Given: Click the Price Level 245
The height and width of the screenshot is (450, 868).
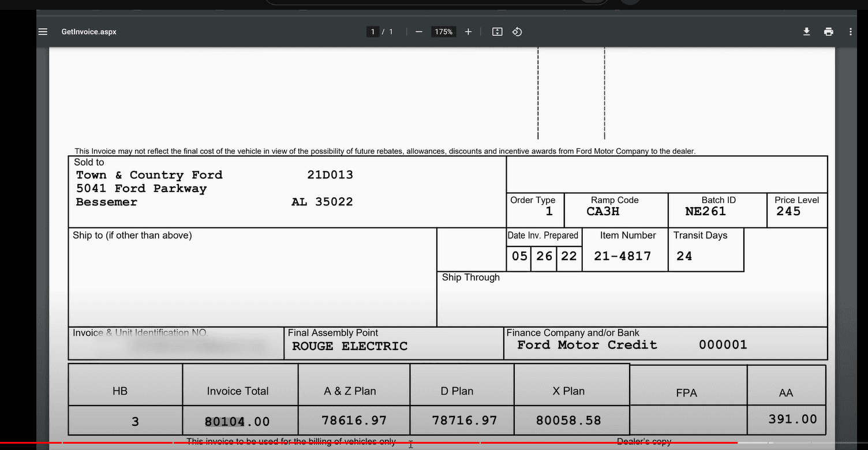Looking at the screenshot, I should click(788, 211).
